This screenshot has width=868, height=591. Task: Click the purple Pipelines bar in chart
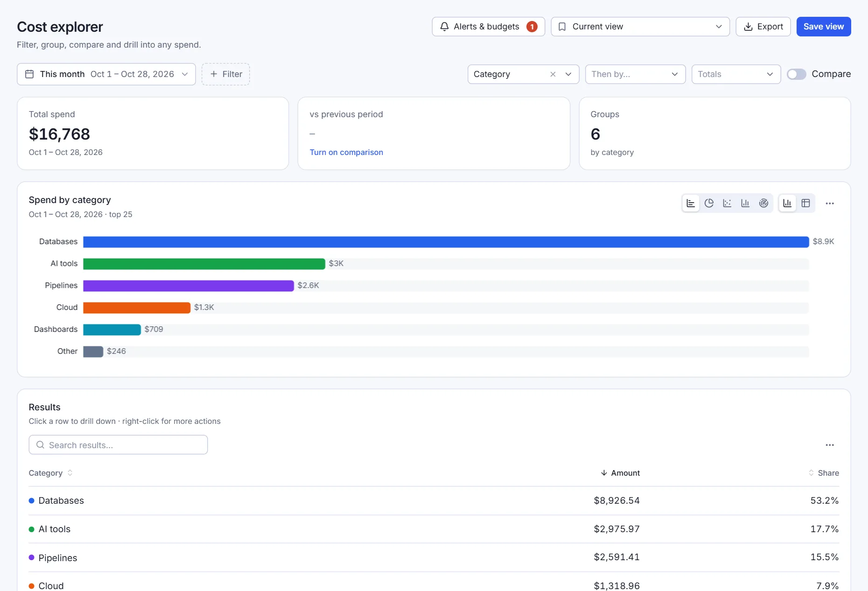click(189, 286)
